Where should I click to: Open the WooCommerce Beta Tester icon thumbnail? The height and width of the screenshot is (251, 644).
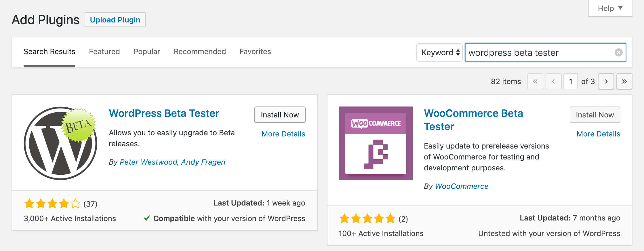tap(376, 143)
